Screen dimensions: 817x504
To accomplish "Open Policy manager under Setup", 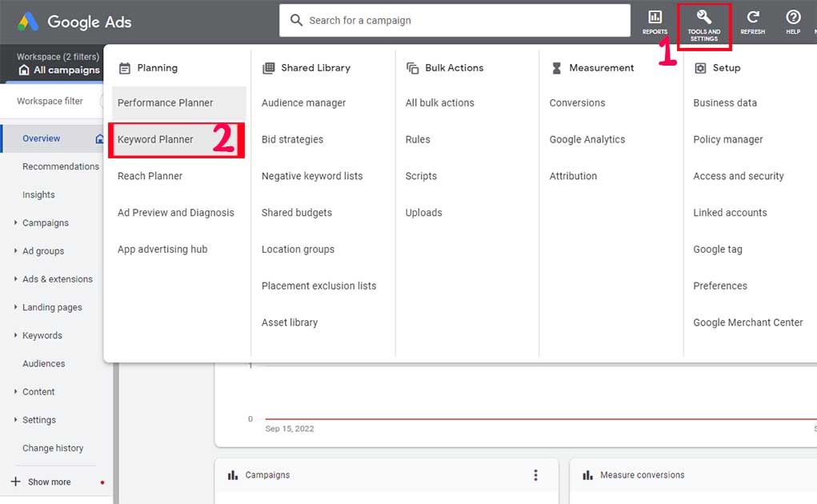I will (x=727, y=139).
